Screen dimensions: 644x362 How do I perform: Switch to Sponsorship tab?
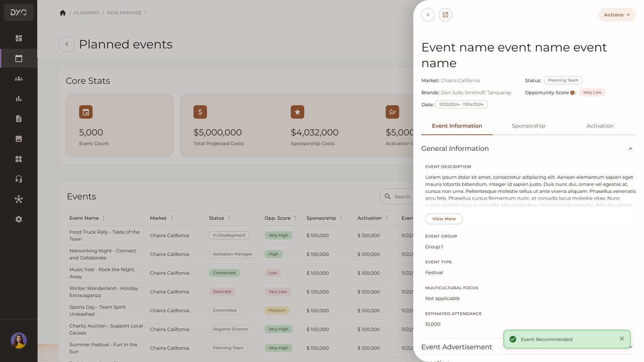click(528, 126)
